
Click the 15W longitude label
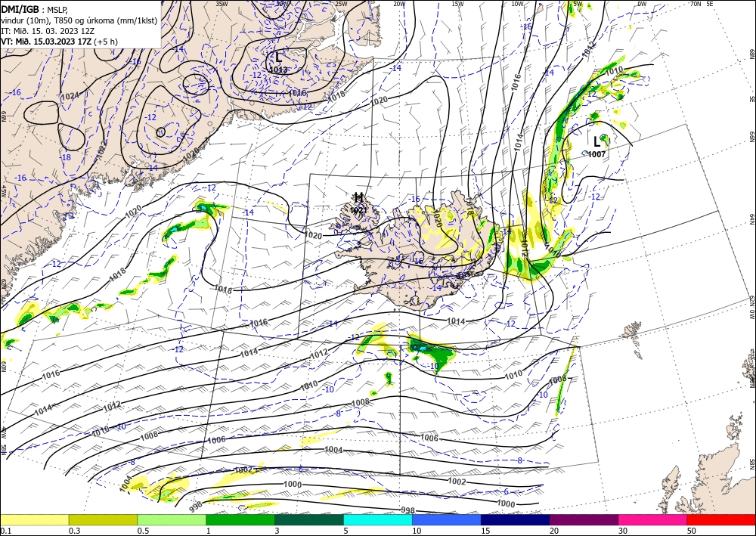point(457,4)
